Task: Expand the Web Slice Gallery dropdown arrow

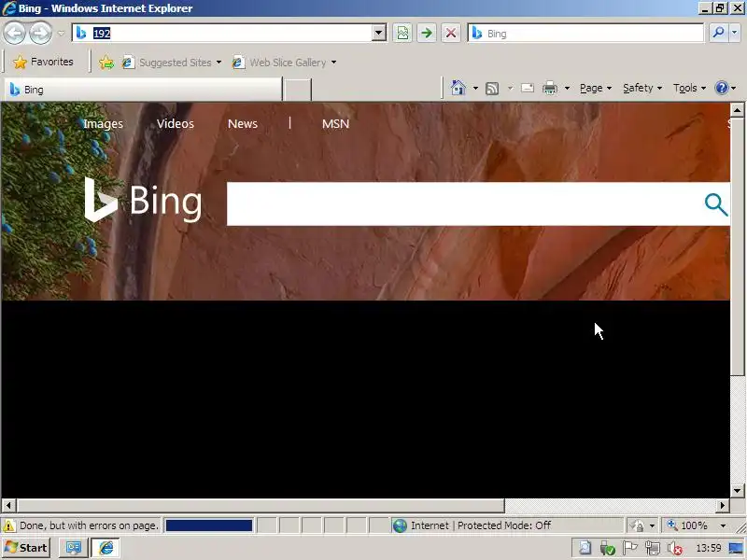Action: pyautogui.click(x=333, y=63)
